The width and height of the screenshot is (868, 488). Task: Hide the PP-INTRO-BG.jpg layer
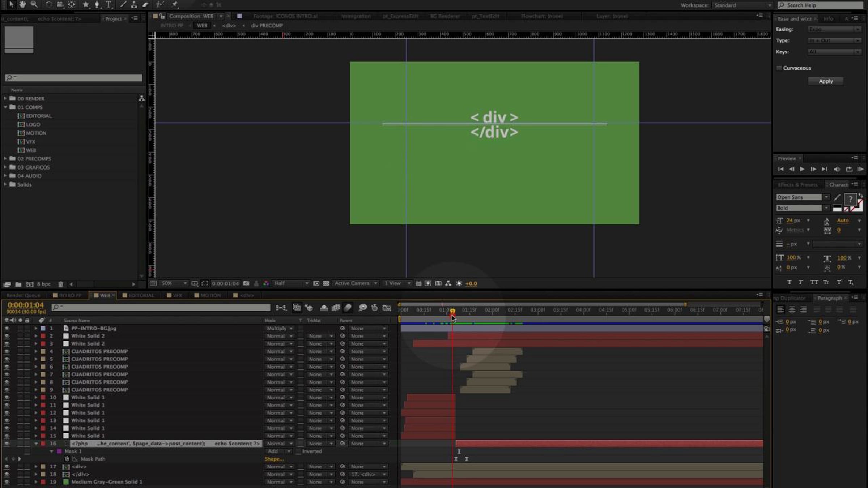[x=7, y=328]
